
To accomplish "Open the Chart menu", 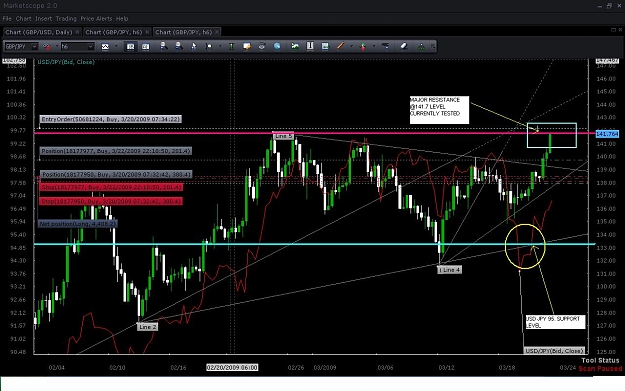I will (24, 19).
